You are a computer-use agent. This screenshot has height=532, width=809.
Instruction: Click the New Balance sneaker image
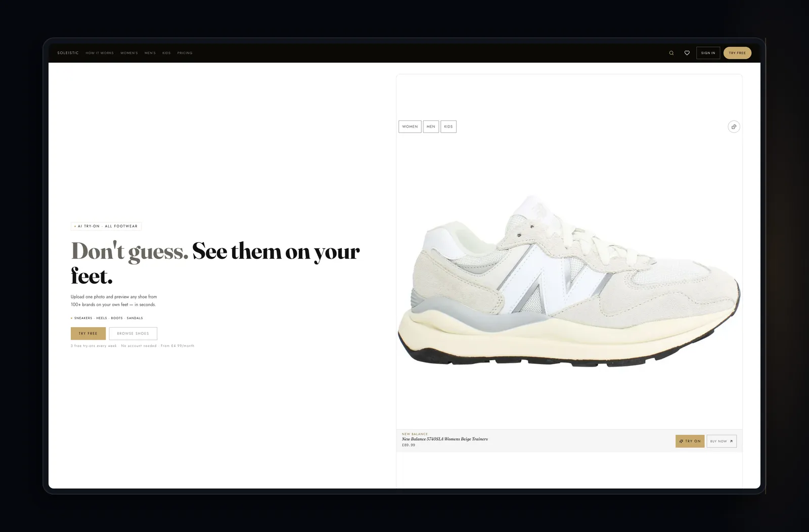(x=569, y=281)
